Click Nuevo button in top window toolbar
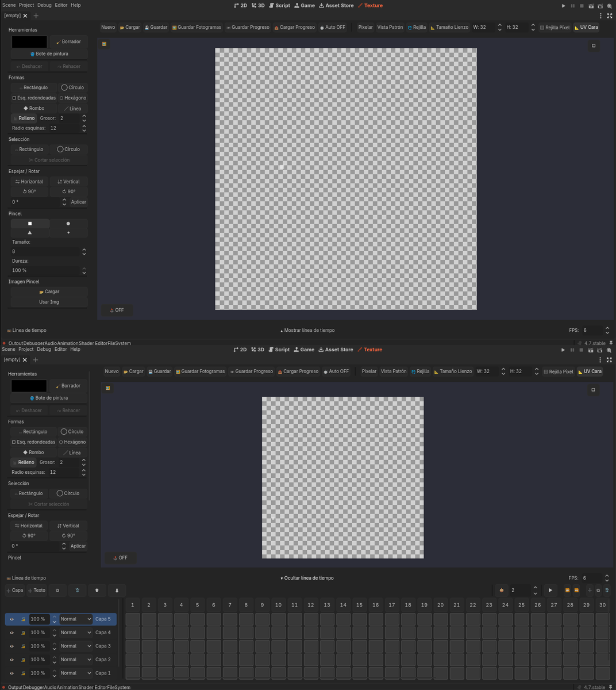This screenshot has width=616, height=690. pos(108,28)
